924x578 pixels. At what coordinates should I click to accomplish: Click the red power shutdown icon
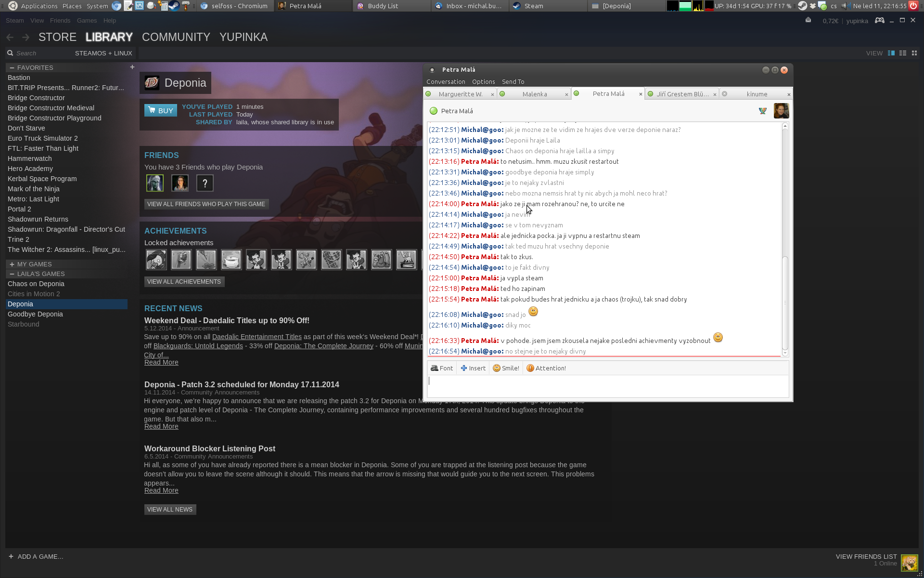(913, 6)
